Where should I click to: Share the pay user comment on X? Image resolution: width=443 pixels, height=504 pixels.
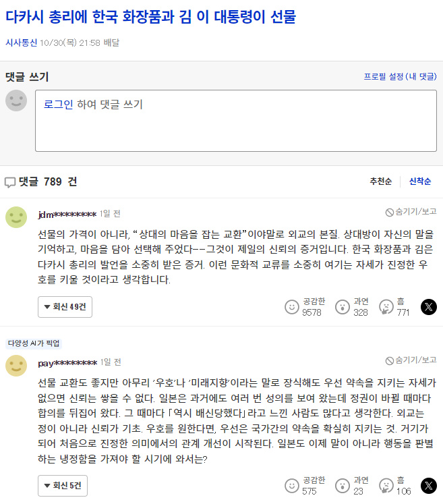429,486
